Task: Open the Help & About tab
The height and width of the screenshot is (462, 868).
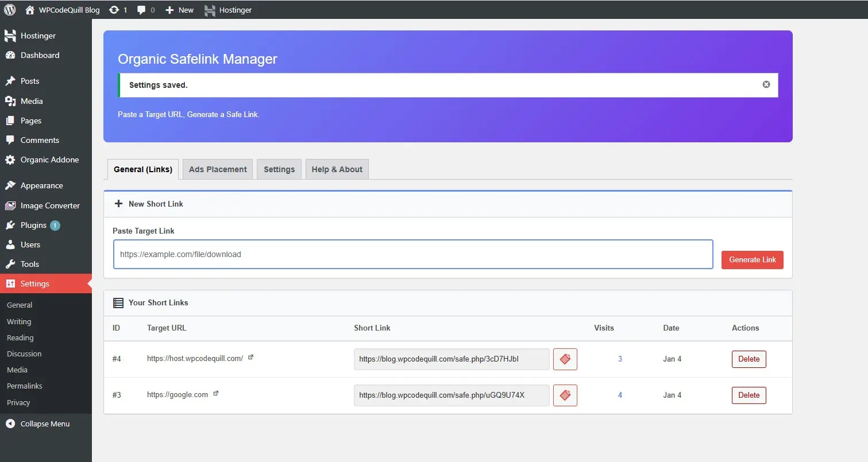Action: point(337,169)
